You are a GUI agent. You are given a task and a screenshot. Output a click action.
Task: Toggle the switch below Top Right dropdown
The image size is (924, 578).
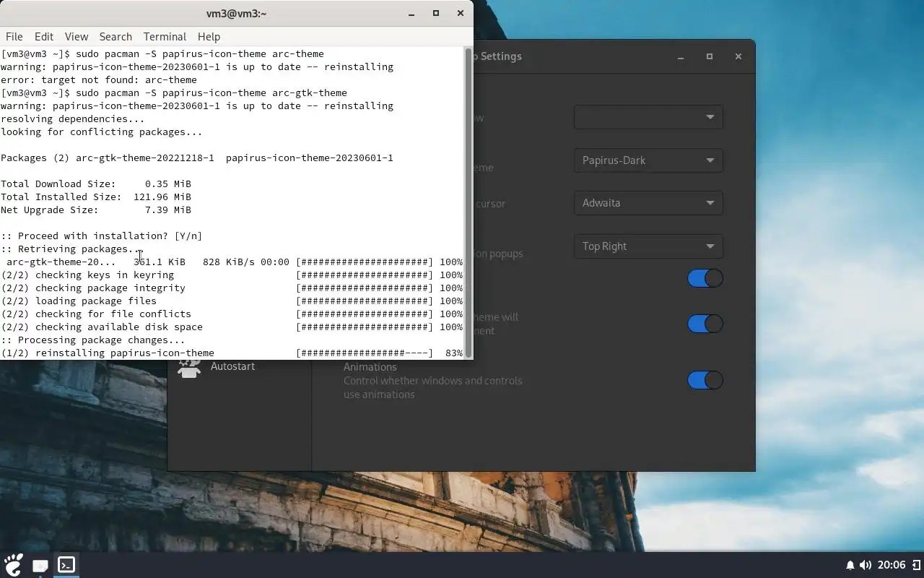tap(705, 278)
